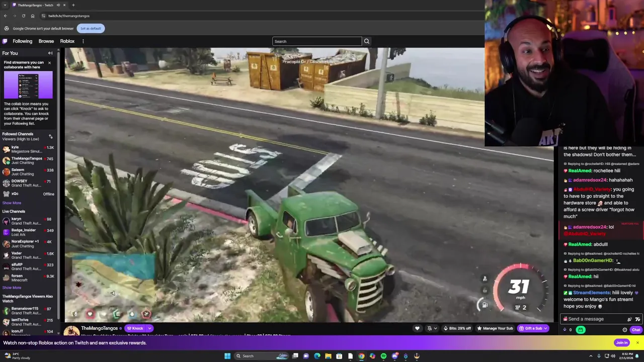Click StreamElements username in chat
644x362 pixels.
(x=591, y=293)
